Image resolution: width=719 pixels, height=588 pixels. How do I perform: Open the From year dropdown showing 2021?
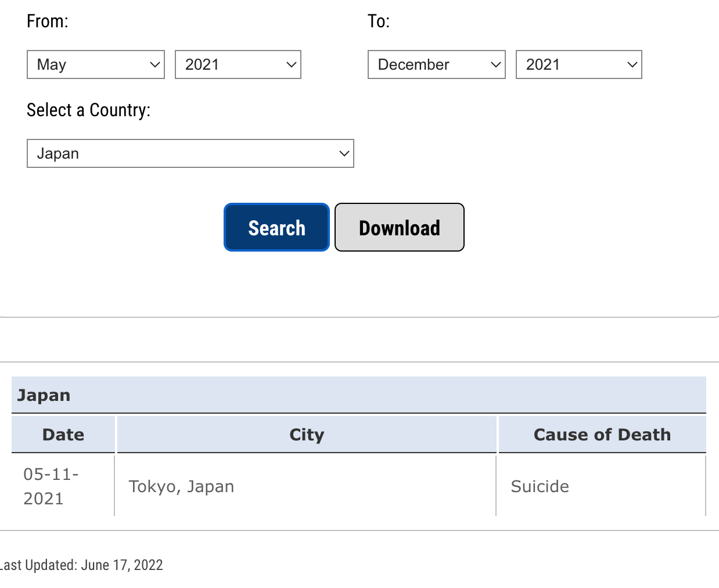coord(238,64)
